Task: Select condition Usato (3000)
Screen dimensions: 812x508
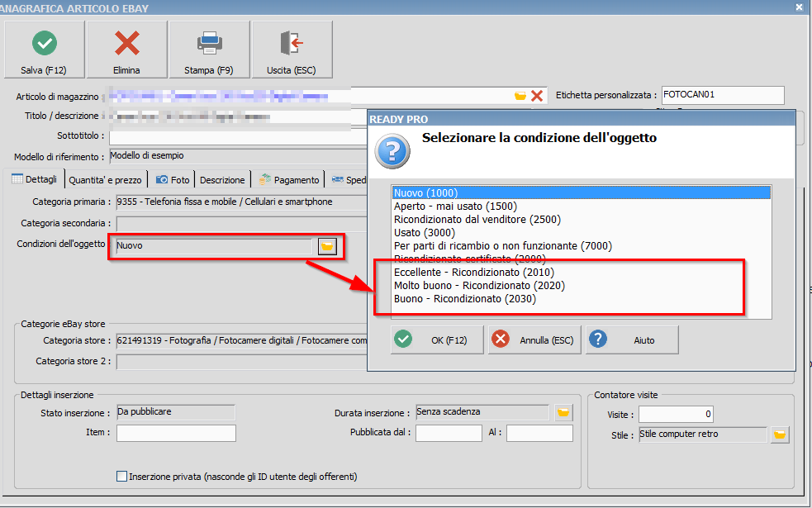Action: coord(581,232)
